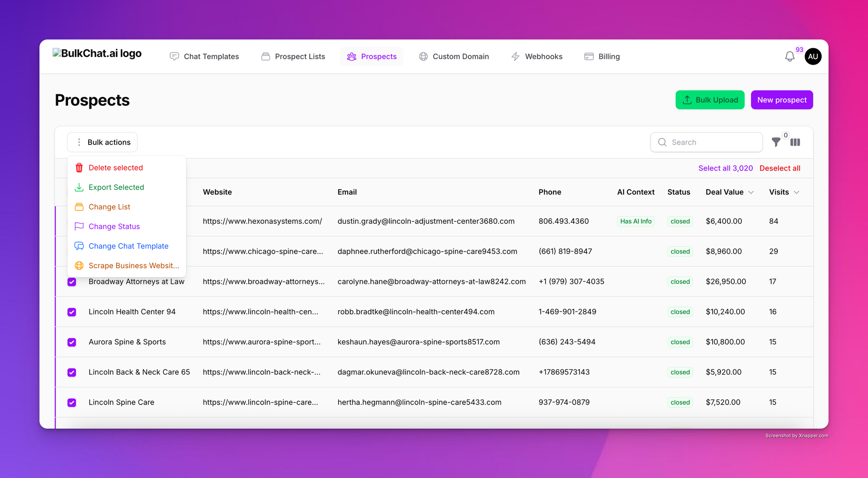
Task: Toggle the Aurora Spine & Sports checkbox
Action: coord(72,342)
